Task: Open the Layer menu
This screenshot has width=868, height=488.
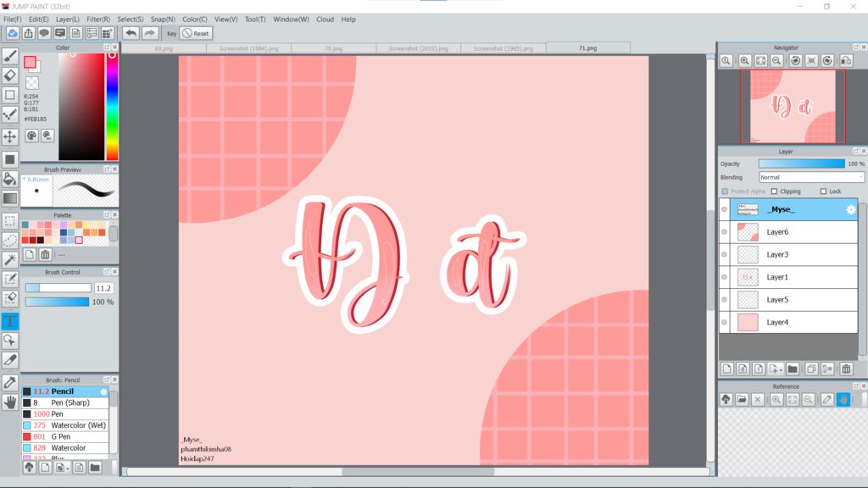Action: (68, 19)
